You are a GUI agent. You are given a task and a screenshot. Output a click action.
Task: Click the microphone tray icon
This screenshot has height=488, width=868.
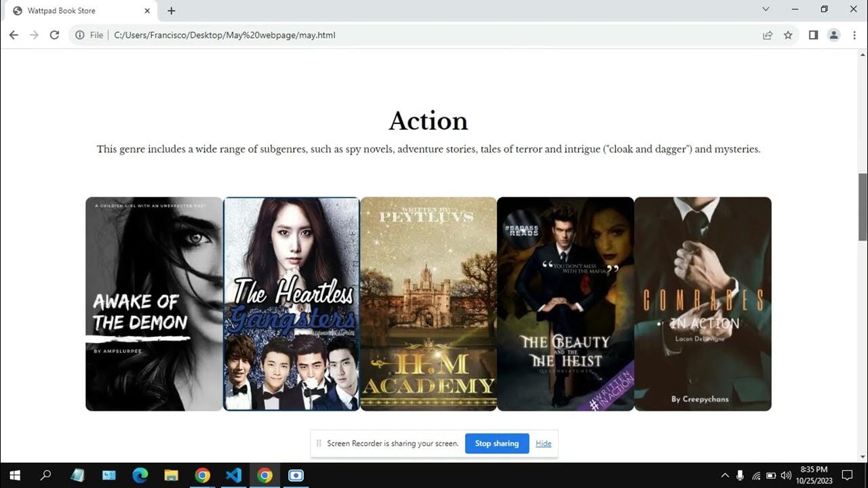pos(741,475)
